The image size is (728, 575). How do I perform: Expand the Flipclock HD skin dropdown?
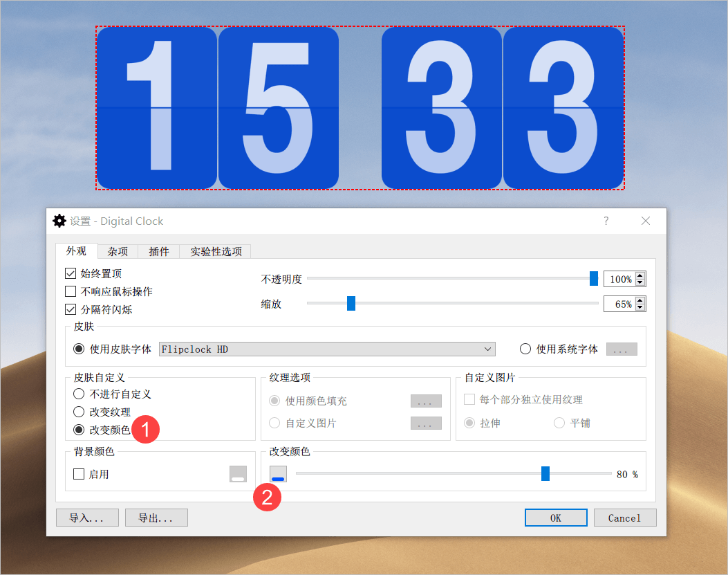[327, 349]
